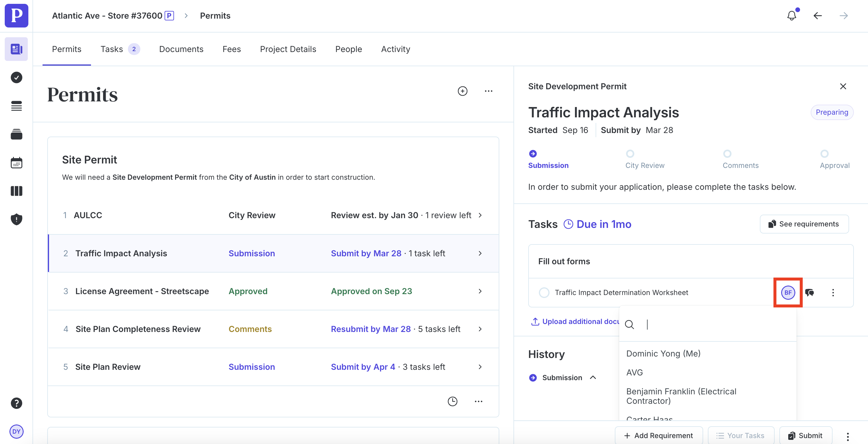The width and height of the screenshot is (868, 444).
Task: Go back with the left arrow
Action: click(x=817, y=16)
